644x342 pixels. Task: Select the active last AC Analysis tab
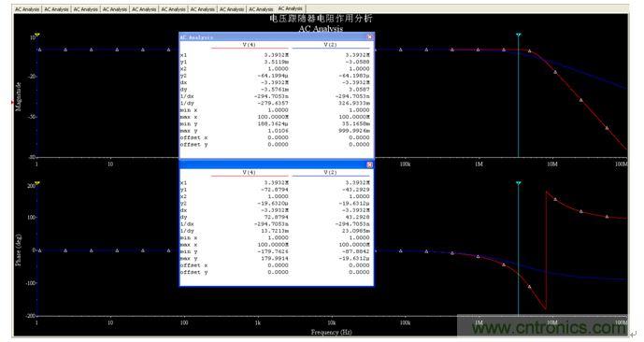[290, 8]
